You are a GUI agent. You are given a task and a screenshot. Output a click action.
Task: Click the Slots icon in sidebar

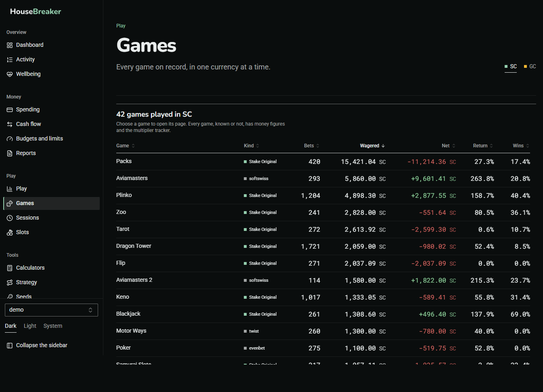[10, 233]
